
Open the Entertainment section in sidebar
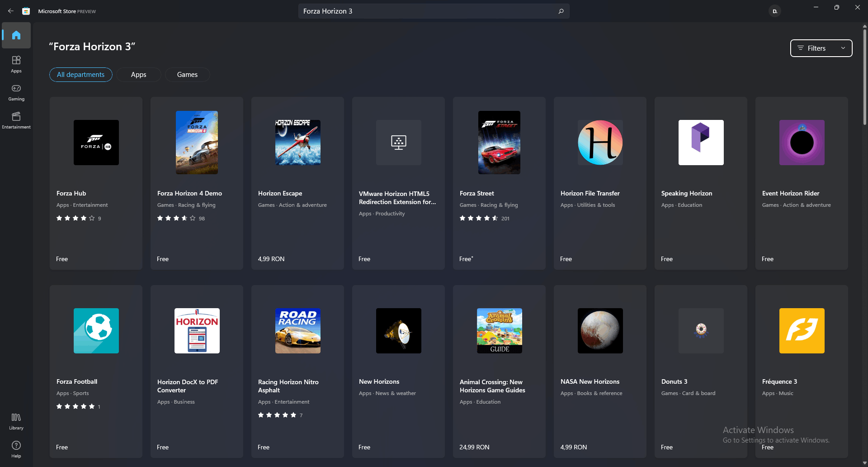[x=16, y=120]
